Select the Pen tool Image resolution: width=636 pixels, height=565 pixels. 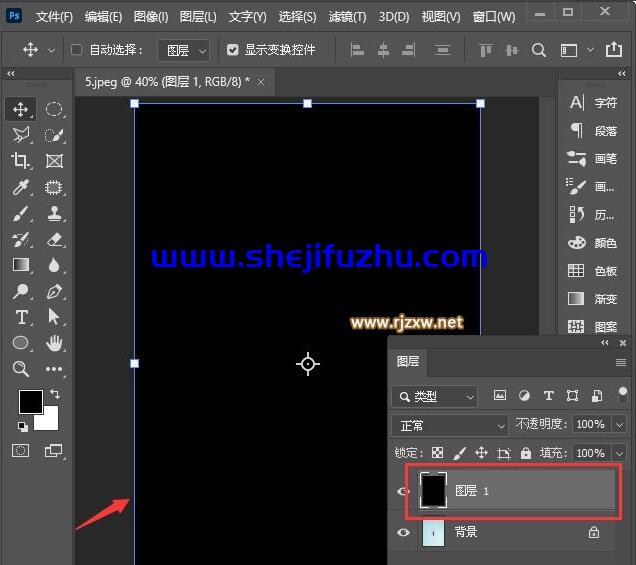click(x=54, y=291)
